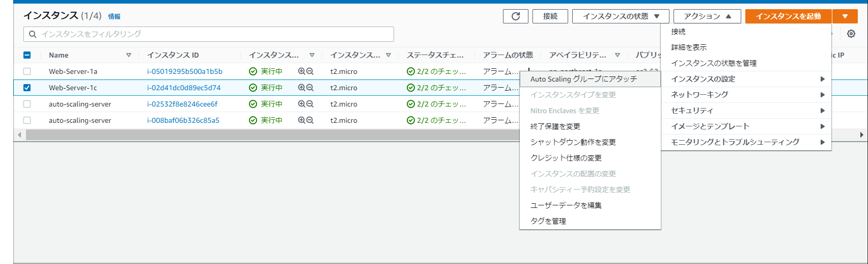Screen dimensions: 868x264
Task: Zoom out on Web-Server-1a state
Action: (x=310, y=71)
